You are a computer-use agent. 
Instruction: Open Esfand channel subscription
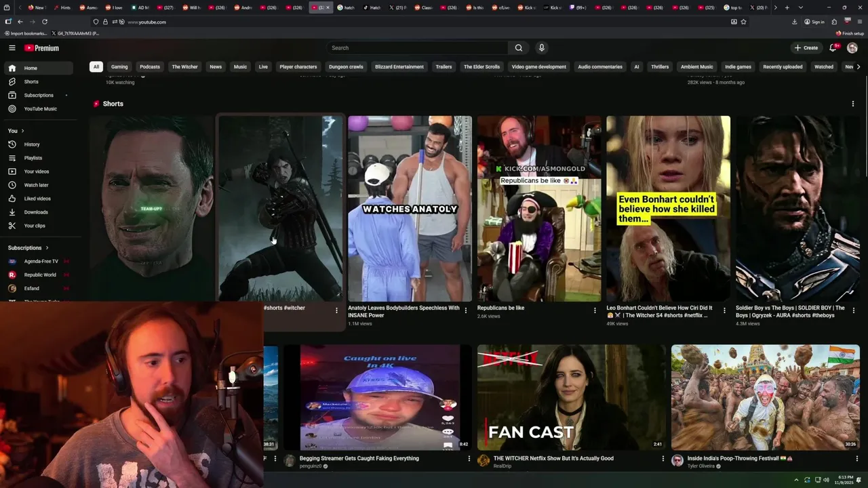(x=38, y=288)
